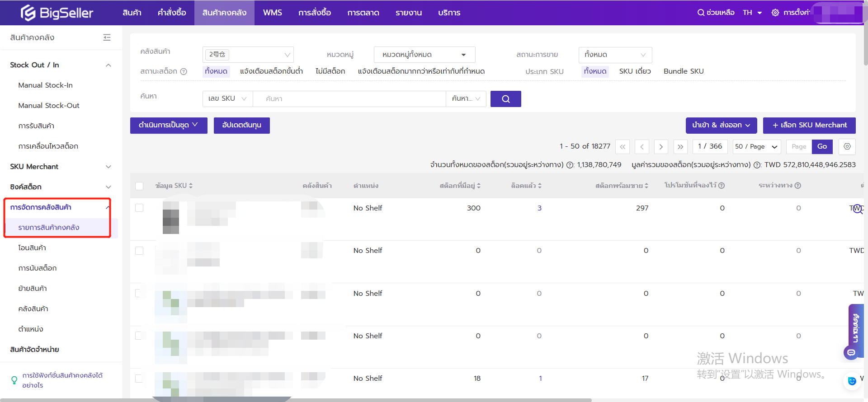Open the หมวดหมู่ทั้งหมด category dropdown
The height and width of the screenshot is (402, 868).
click(x=424, y=55)
